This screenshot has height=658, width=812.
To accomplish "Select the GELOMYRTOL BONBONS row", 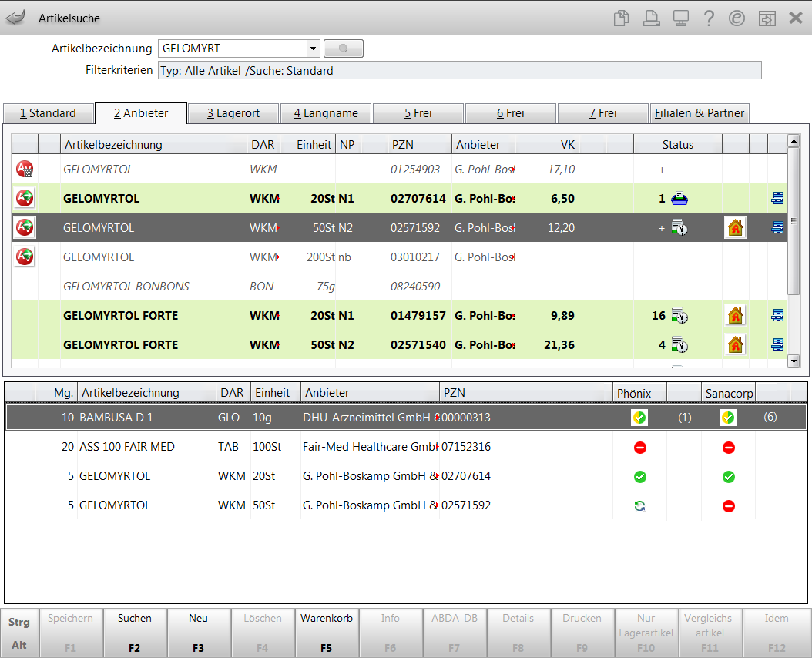I will [399, 287].
